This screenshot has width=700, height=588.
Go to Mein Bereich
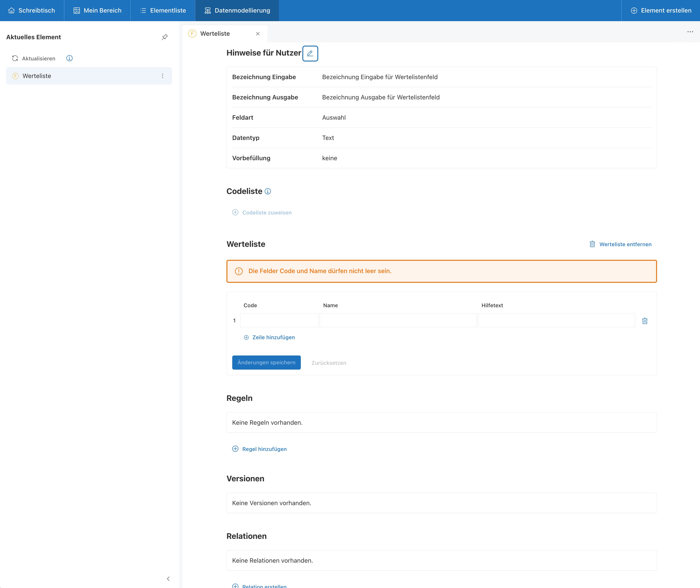tap(97, 11)
